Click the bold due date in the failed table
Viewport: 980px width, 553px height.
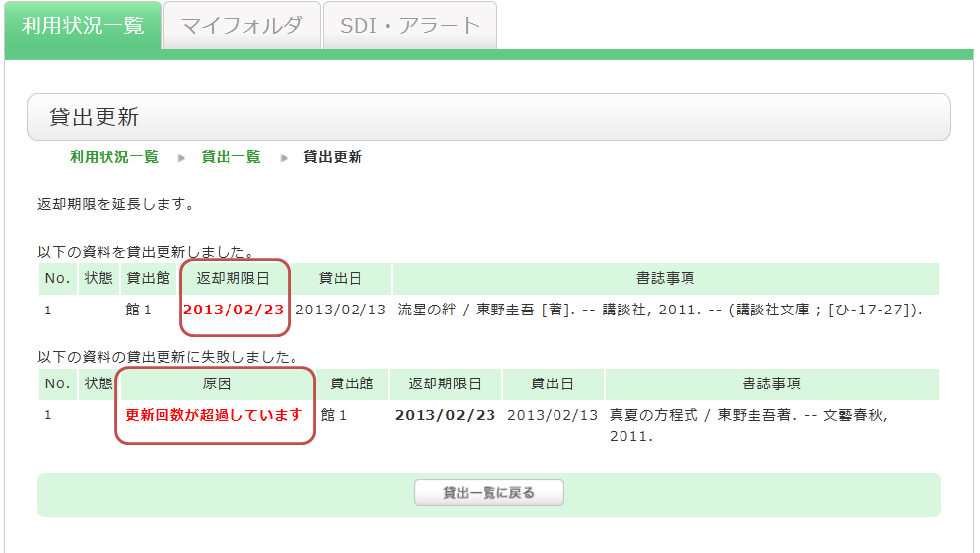tap(445, 415)
